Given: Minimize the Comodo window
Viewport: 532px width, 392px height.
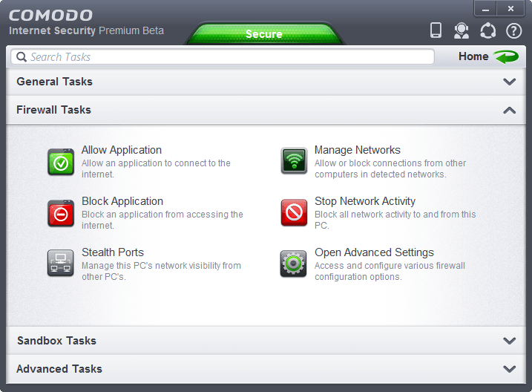Looking at the screenshot, I should pos(485,9).
